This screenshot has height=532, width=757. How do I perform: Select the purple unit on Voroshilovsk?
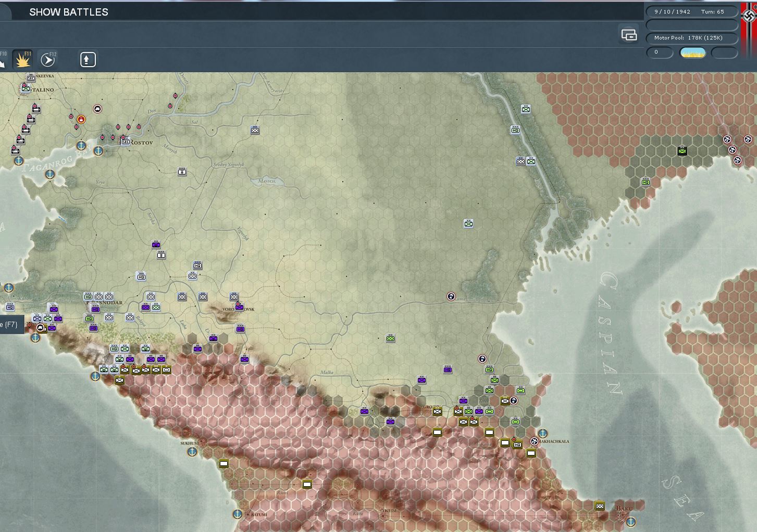click(239, 307)
